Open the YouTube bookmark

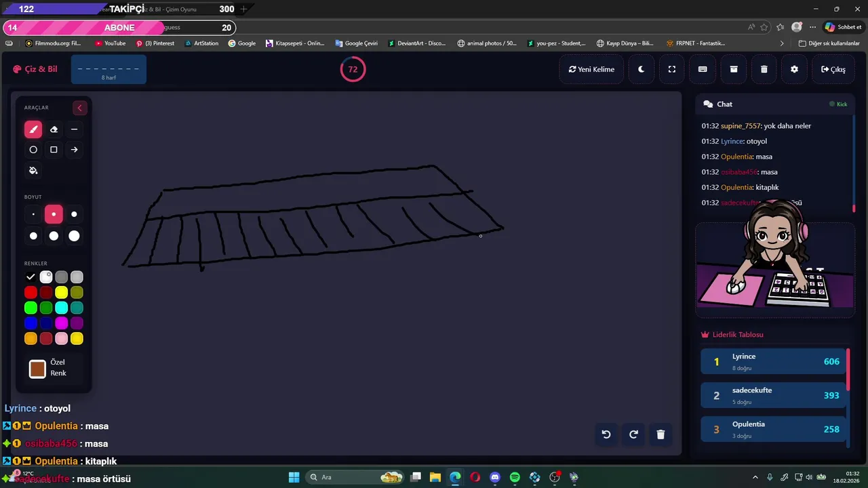click(x=110, y=43)
